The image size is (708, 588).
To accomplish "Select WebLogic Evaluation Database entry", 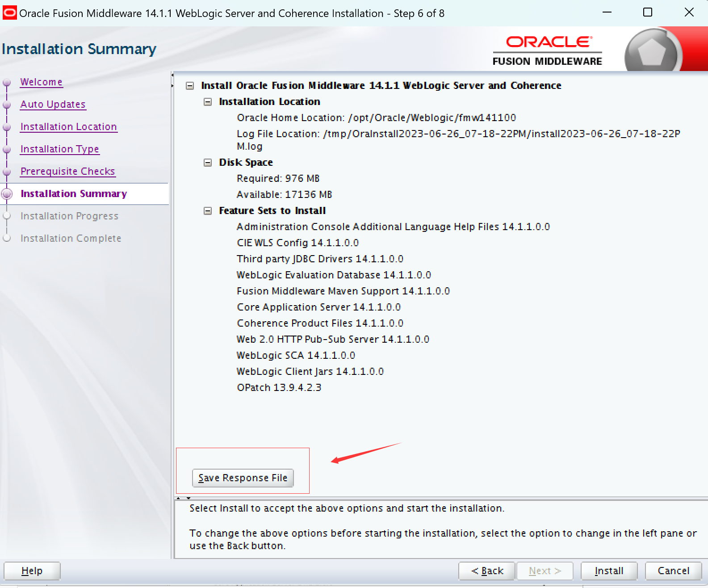I will tap(334, 275).
